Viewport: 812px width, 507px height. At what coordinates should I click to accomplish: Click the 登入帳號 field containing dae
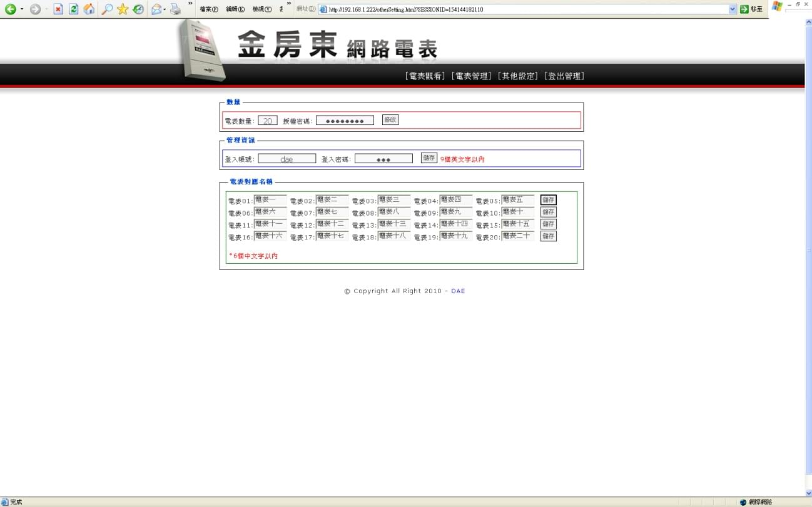click(287, 159)
